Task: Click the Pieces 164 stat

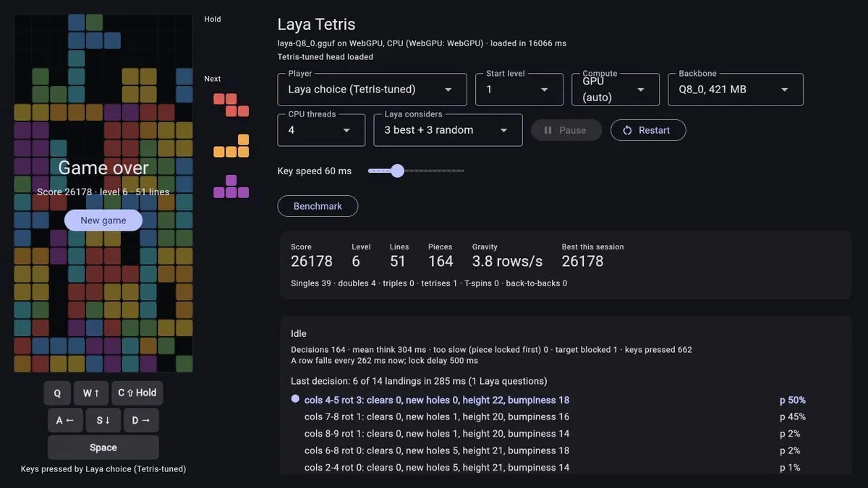Action: (441, 255)
